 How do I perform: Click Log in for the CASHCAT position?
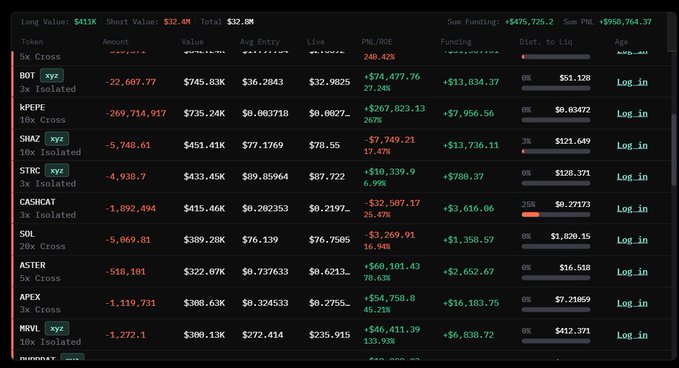click(x=632, y=208)
